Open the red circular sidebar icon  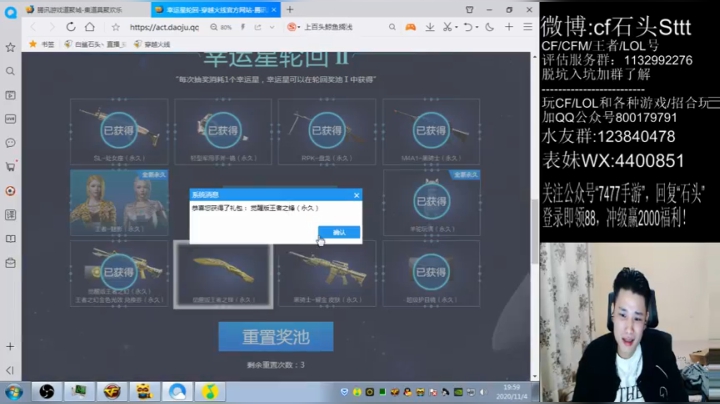(x=10, y=191)
